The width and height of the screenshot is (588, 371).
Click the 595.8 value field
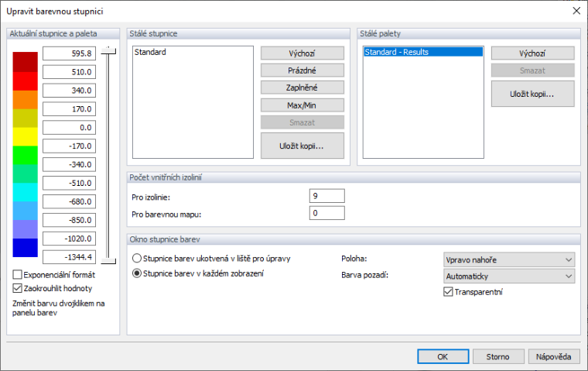[70, 53]
